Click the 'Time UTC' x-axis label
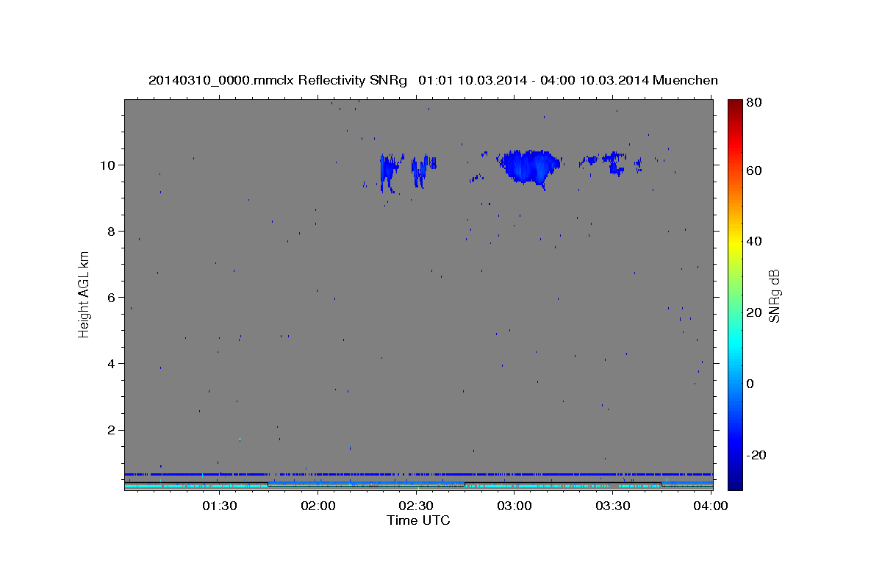 (418, 520)
